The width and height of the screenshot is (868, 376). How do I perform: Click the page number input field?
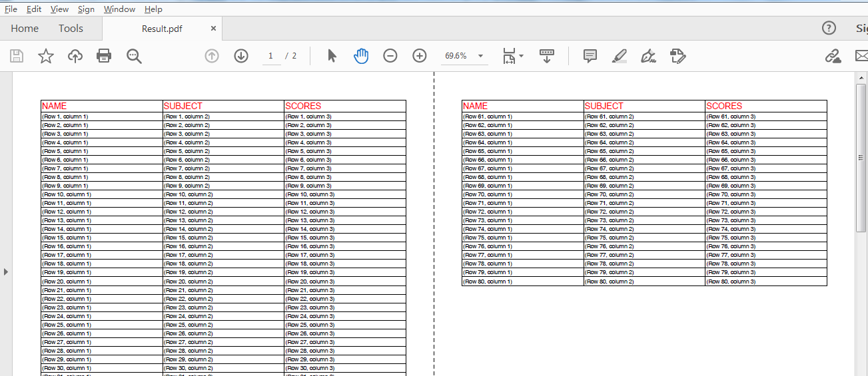pyautogui.click(x=270, y=56)
